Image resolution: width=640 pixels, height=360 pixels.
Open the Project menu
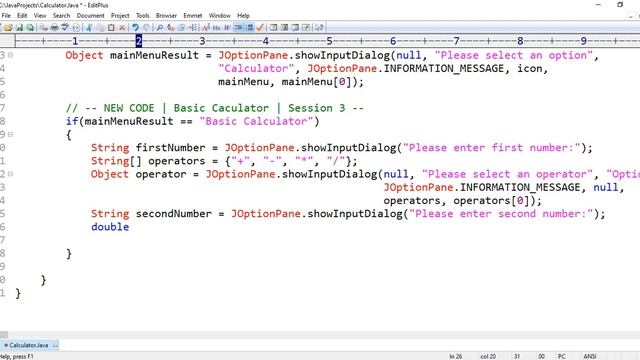(120, 16)
